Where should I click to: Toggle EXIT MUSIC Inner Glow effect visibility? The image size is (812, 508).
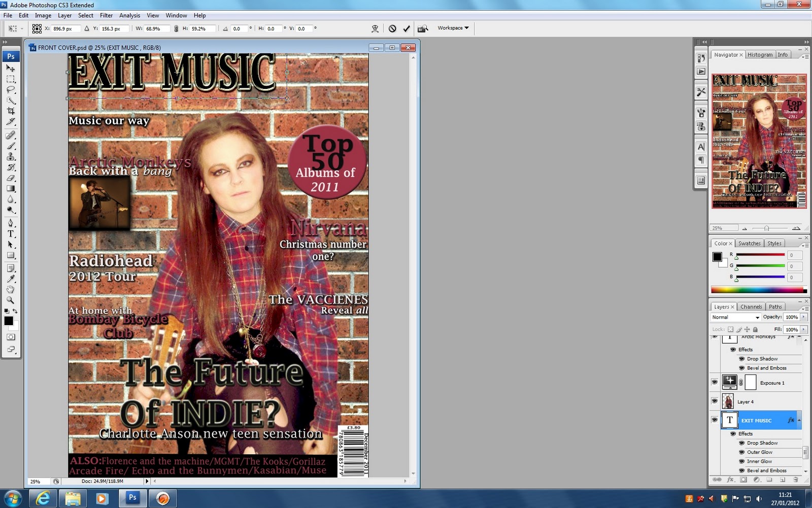coord(741,461)
